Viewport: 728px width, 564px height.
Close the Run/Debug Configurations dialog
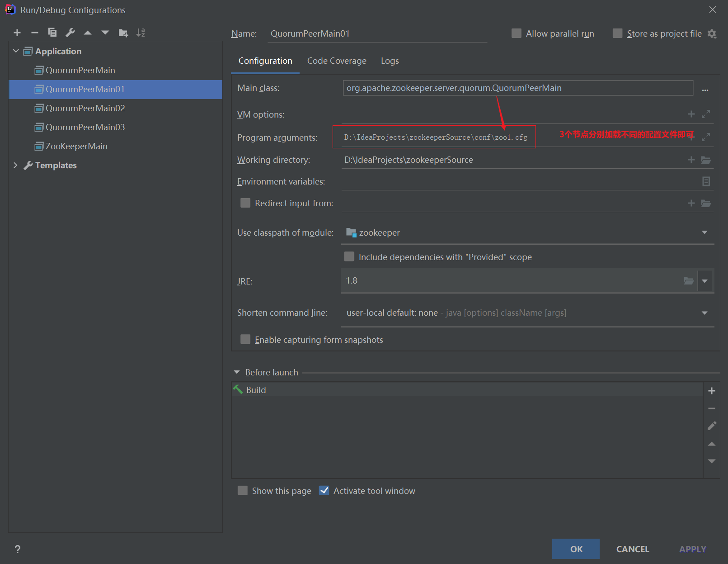tap(713, 9)
